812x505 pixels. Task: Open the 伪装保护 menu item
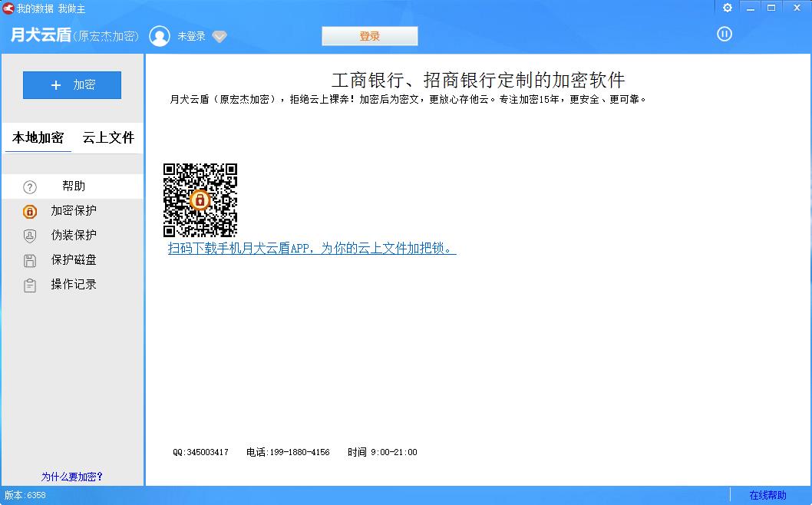[x=74, y=236]
